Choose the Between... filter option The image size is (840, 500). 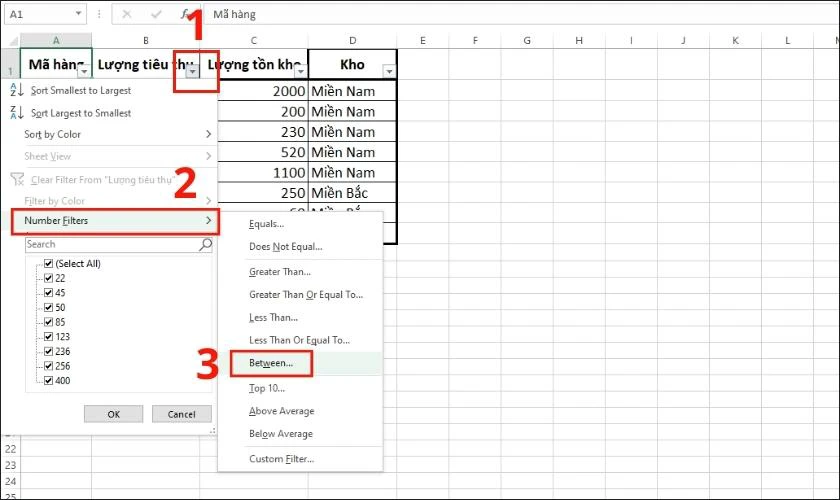click(x=271, y=363)
